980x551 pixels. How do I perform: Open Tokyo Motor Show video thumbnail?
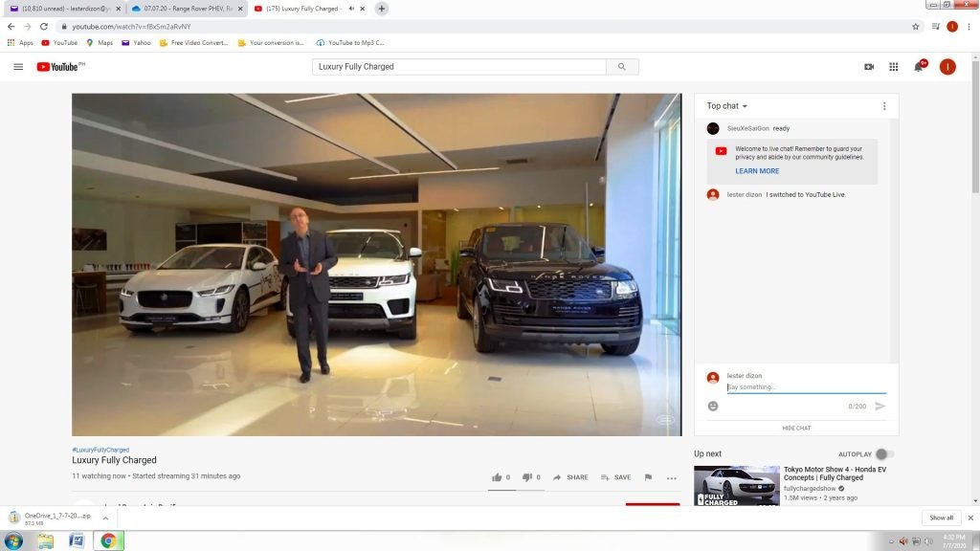click(736, 485)
